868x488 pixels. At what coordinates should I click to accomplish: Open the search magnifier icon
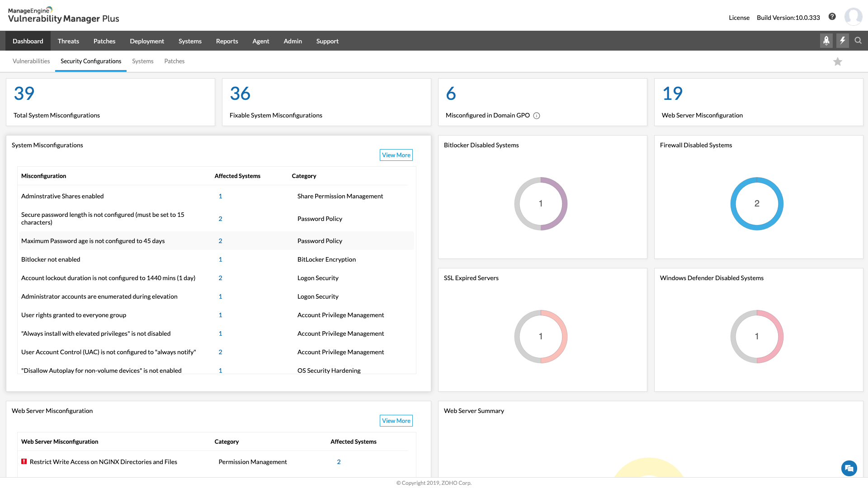tap(858, 41)
